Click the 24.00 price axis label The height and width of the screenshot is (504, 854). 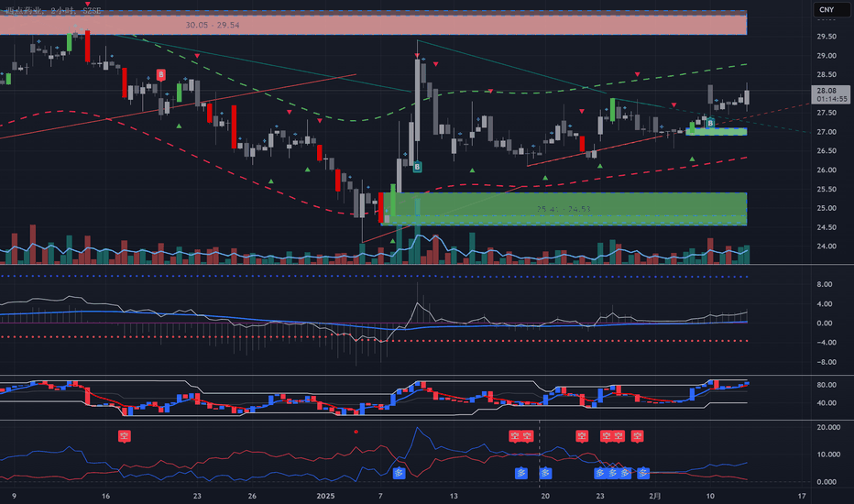point(827,247)
